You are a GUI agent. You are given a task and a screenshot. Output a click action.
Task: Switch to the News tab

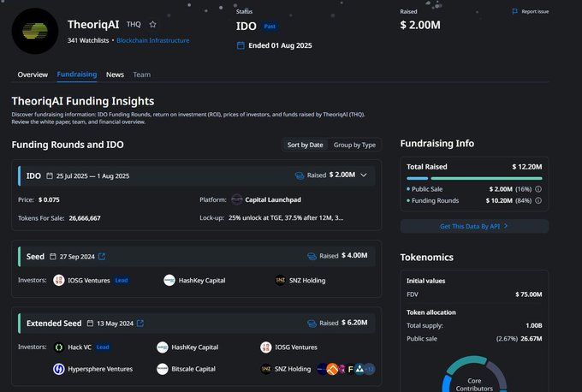coord(115,75)
